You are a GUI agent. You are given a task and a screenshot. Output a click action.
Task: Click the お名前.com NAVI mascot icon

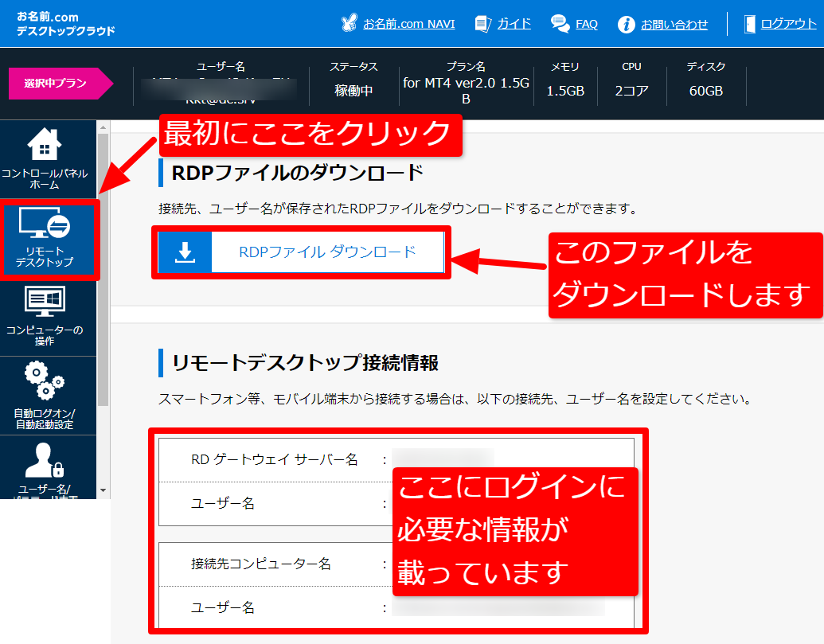(349, 24)
